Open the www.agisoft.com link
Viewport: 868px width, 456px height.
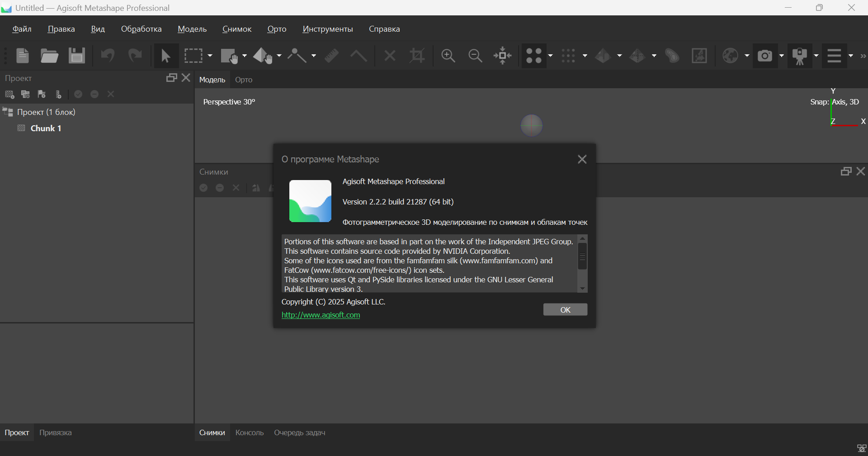pos(321,315)
